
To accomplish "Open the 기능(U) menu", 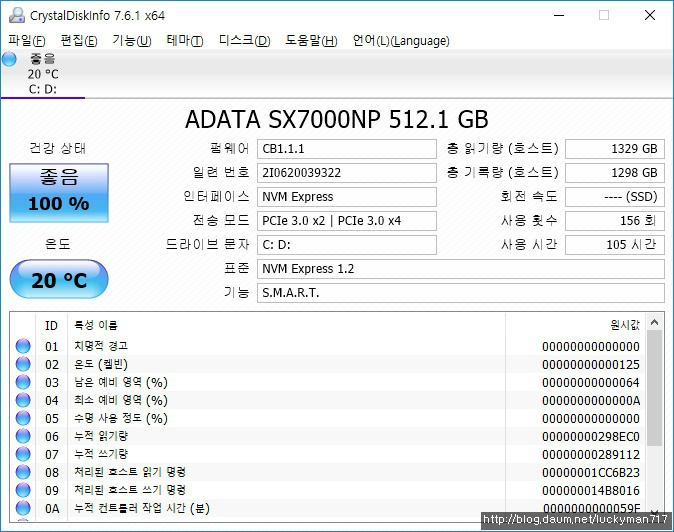I will point(132,41).
